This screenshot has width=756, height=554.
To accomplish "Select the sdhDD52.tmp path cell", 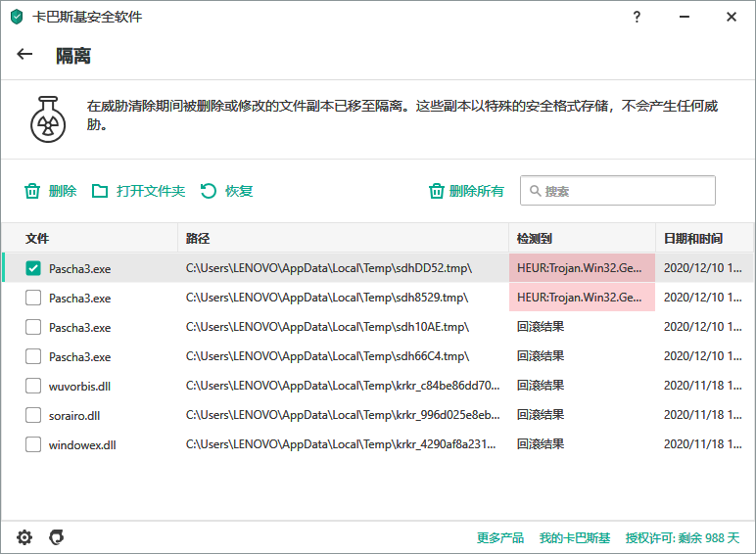I will point(329,268).
